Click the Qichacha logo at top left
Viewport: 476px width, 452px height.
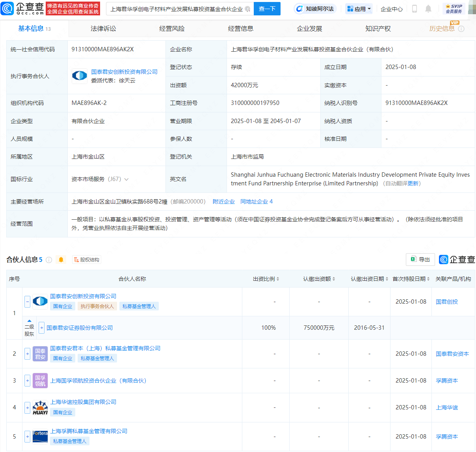22,8
